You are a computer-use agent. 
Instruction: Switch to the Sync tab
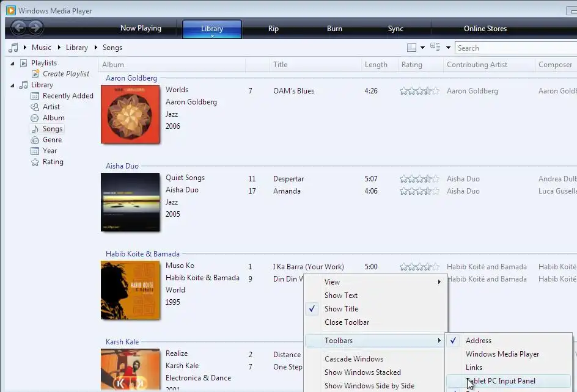click(x=395, y=28)
